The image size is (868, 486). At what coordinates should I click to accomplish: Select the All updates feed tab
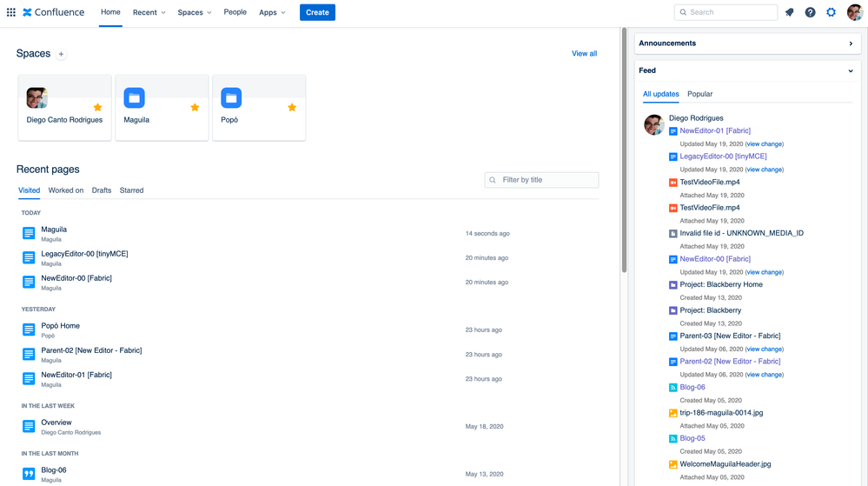point(661,94)
